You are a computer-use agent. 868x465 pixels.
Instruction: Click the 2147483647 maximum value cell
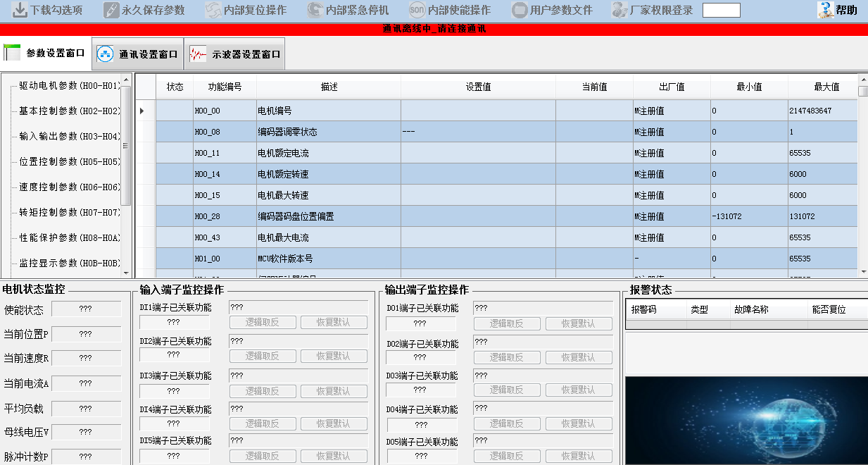pos(823,111)
